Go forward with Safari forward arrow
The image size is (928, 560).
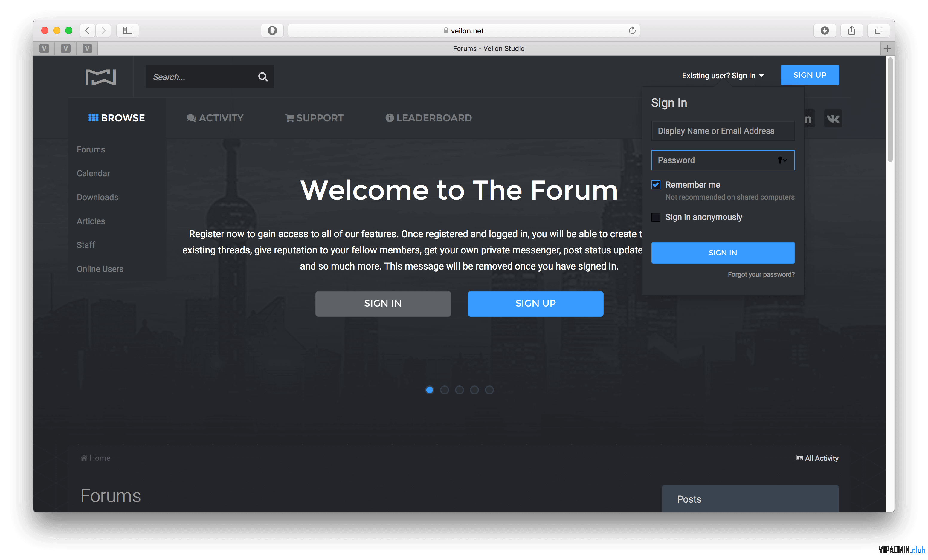103,30
